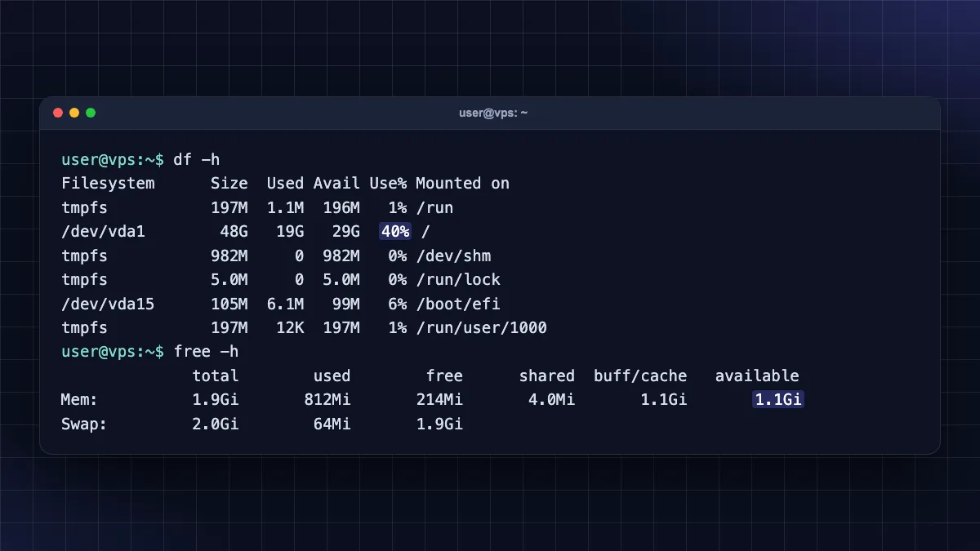This screenshot has width=980, height=551.
Task: Click the 'df -h' command text
Action: click(x=197, y=159)
